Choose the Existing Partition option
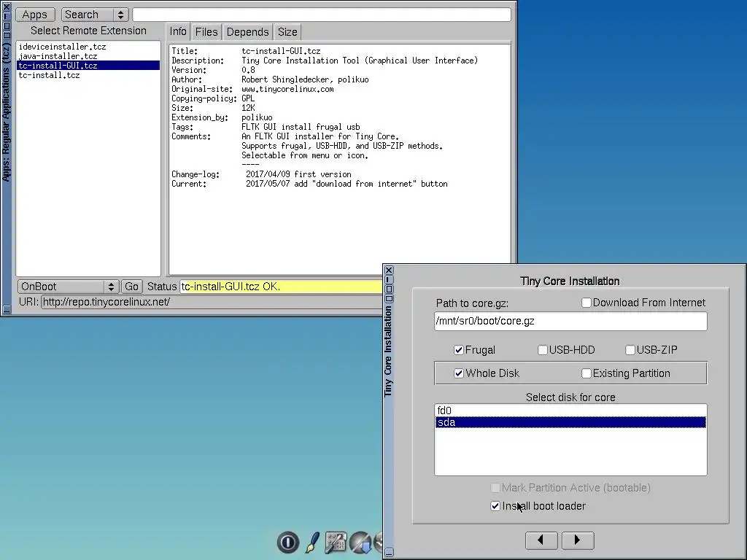Screen dimensions: 747x560 pyautogui.click(x=587, y=373)
